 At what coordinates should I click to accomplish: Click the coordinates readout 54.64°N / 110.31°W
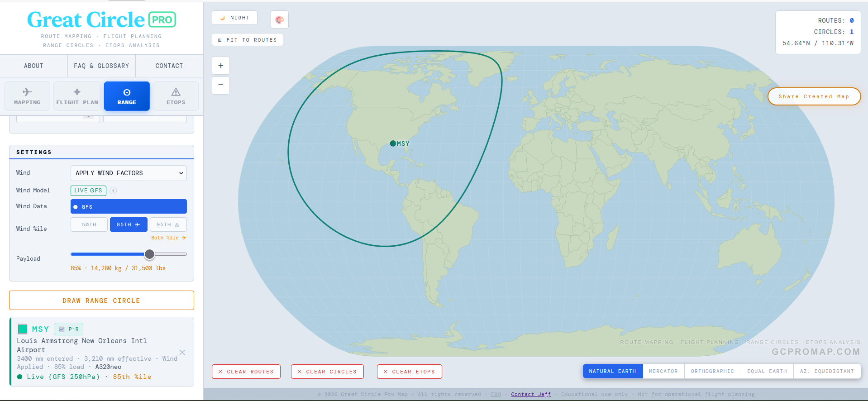pyautogui.click(x=818, y=43)
